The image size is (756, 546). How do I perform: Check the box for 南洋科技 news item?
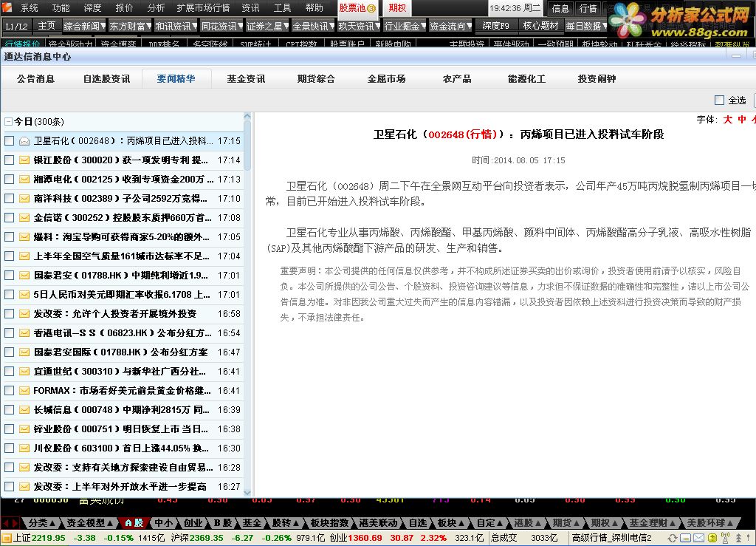(9, 198)
